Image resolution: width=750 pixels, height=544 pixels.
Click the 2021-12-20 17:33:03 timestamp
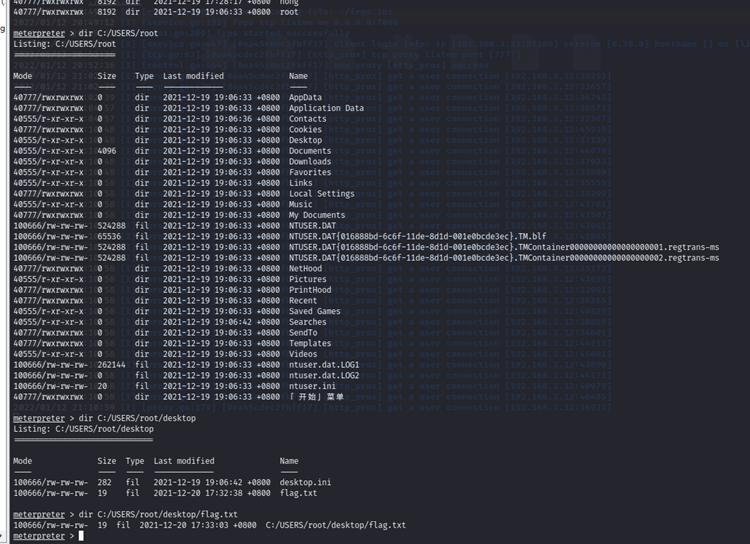186,525
